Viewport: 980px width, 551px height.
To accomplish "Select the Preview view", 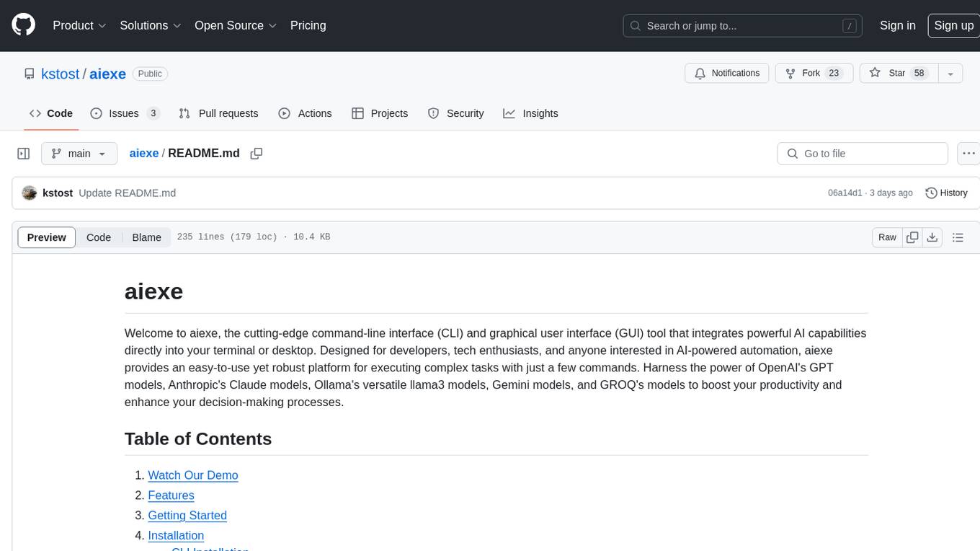I will click(47, 237).
